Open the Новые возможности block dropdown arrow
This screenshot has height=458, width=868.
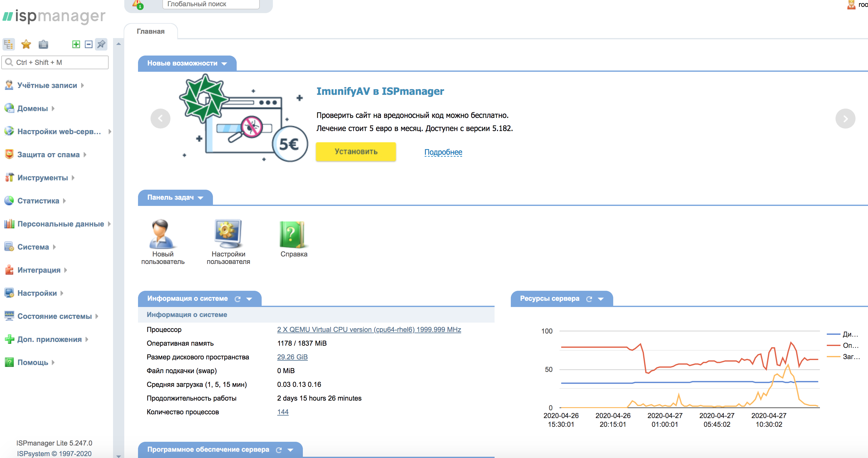224,64
